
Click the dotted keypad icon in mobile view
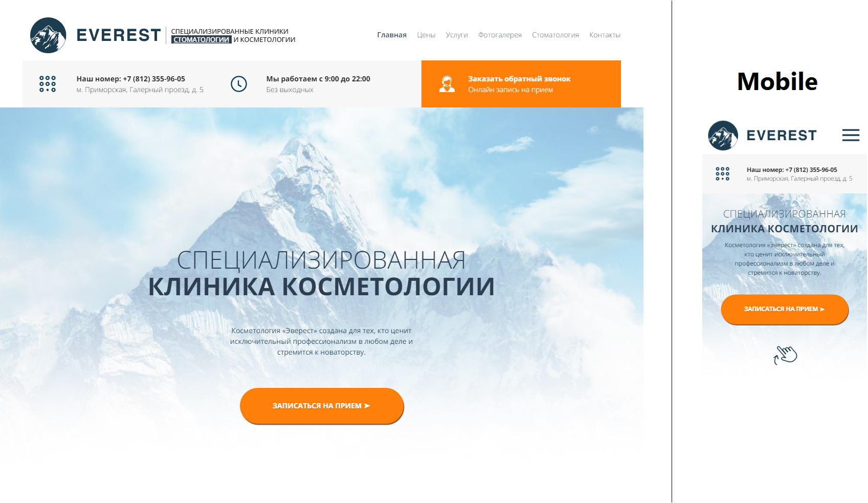[x=723, y=174]
